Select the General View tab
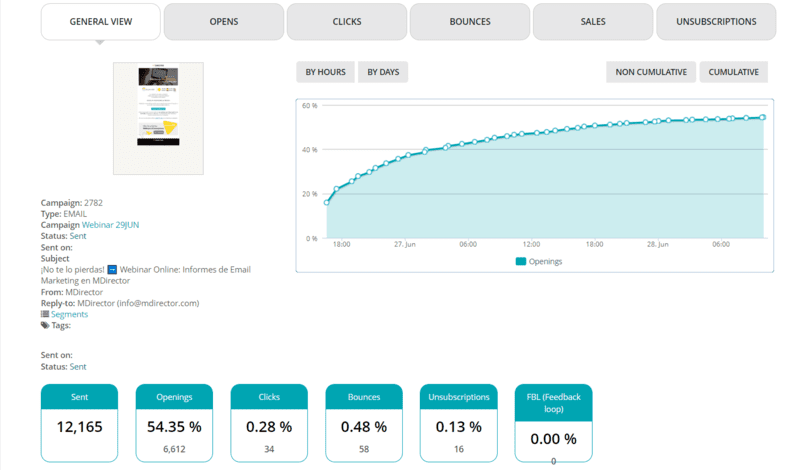This screenshot has width=800, height=470. click(100, 21)
